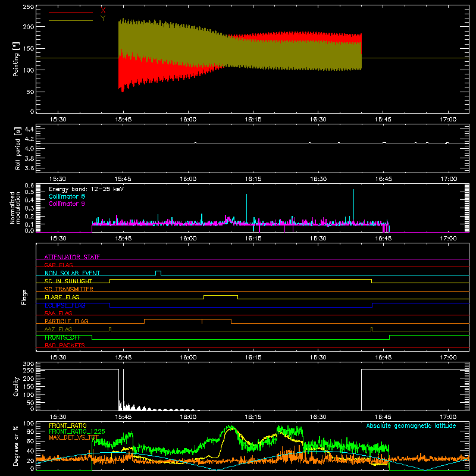Image resolution: width=476 pixels, height=476 pixels.
Task: Click '300' tick on Quality axis
Action: tap(29, 364)
